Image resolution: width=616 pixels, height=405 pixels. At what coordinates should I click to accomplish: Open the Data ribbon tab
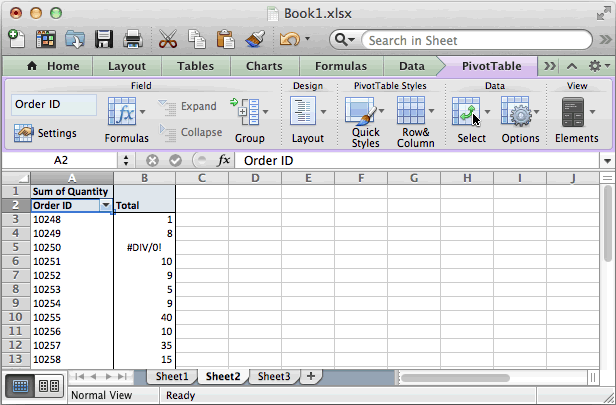coord(411,66)
